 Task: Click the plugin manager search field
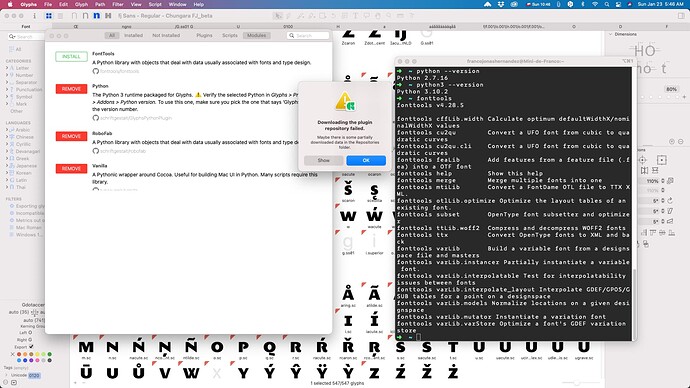coord(308,36)
